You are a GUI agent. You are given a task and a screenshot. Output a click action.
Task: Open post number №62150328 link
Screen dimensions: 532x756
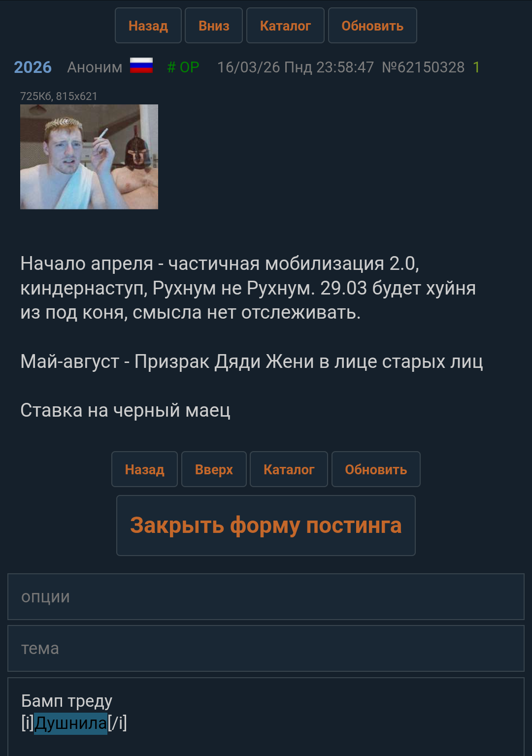point(423,67)
